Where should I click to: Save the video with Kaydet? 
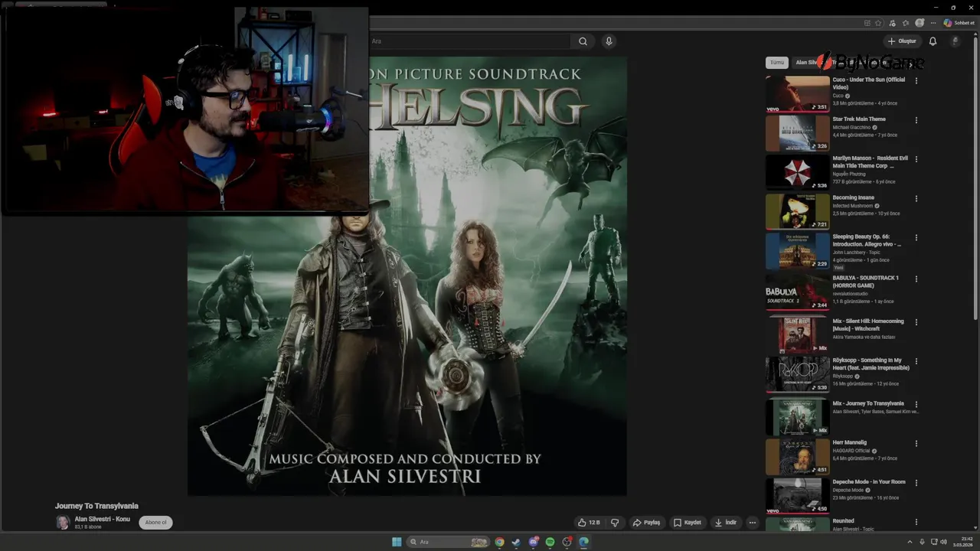687,523
